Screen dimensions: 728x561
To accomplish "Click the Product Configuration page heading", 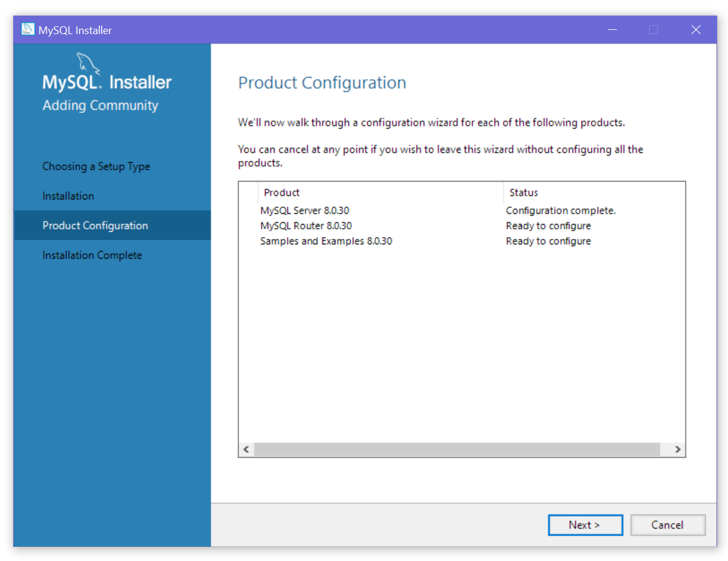I will (x=322, y=82).
